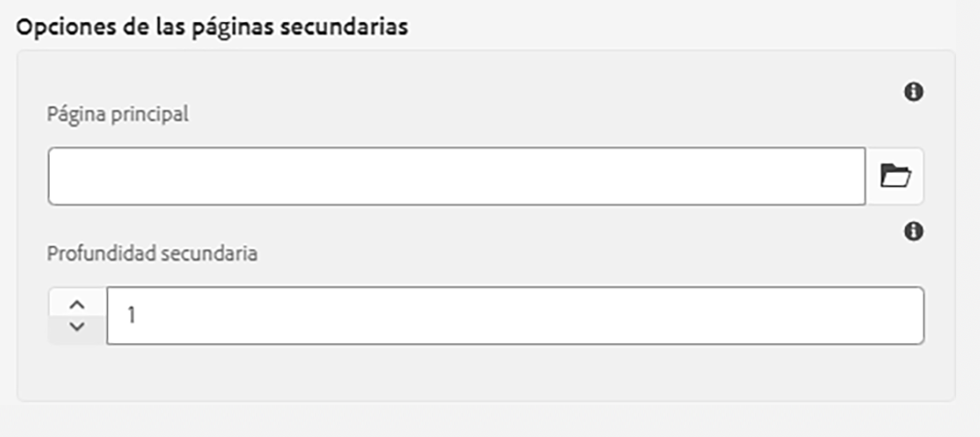980x437 pixels.
Task: Click the downward arrow of the number stepper
Action: [x=77, y=328]
